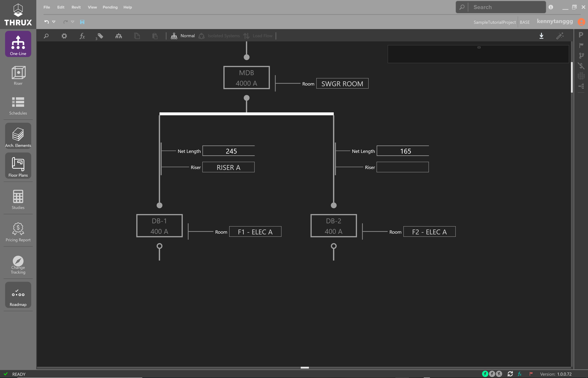Click the node split icon in right sidebar

pos(581,86)
